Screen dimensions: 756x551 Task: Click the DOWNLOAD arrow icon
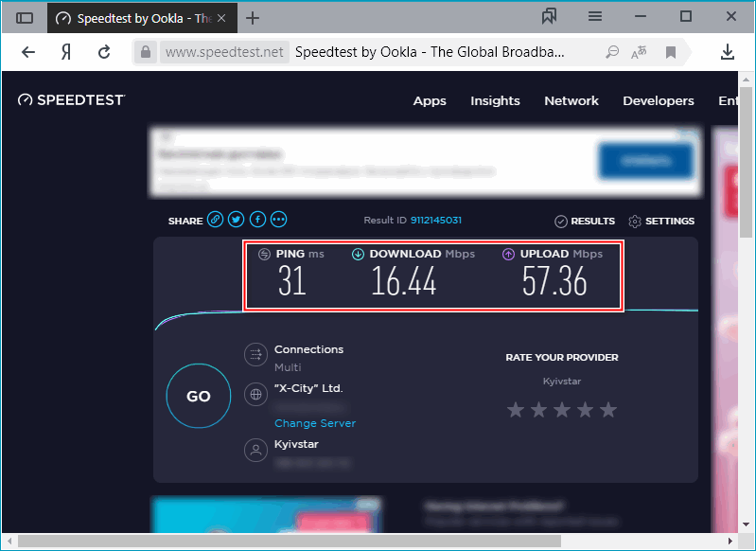(x=358, y=254)
